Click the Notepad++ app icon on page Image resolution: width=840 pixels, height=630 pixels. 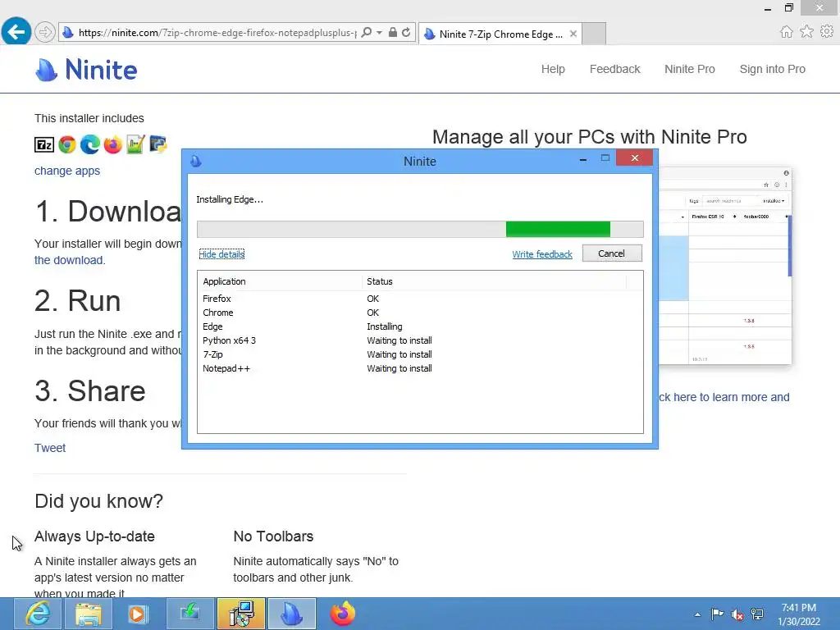[x=135, y=144]
